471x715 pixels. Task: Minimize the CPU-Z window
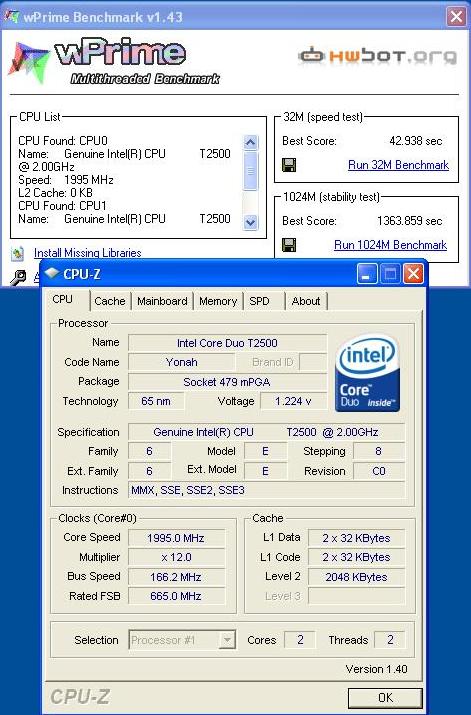tap(367, 274)
